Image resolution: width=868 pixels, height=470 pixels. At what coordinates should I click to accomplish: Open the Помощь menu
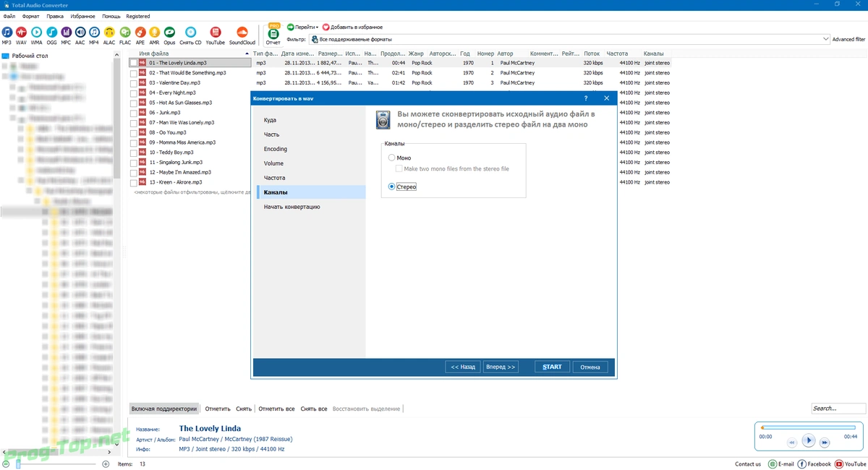coord(111,16)
